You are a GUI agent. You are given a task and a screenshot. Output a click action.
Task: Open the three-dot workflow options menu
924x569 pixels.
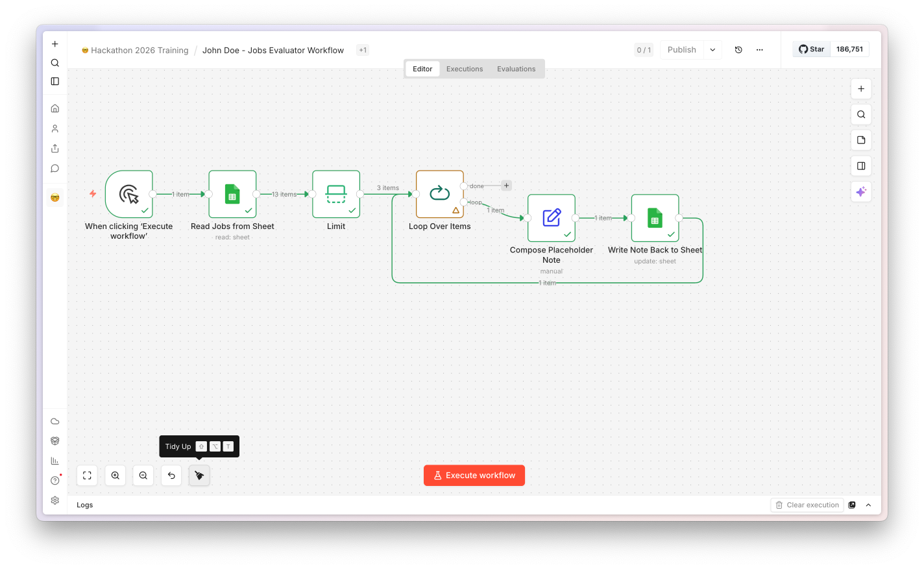point(760,50)
